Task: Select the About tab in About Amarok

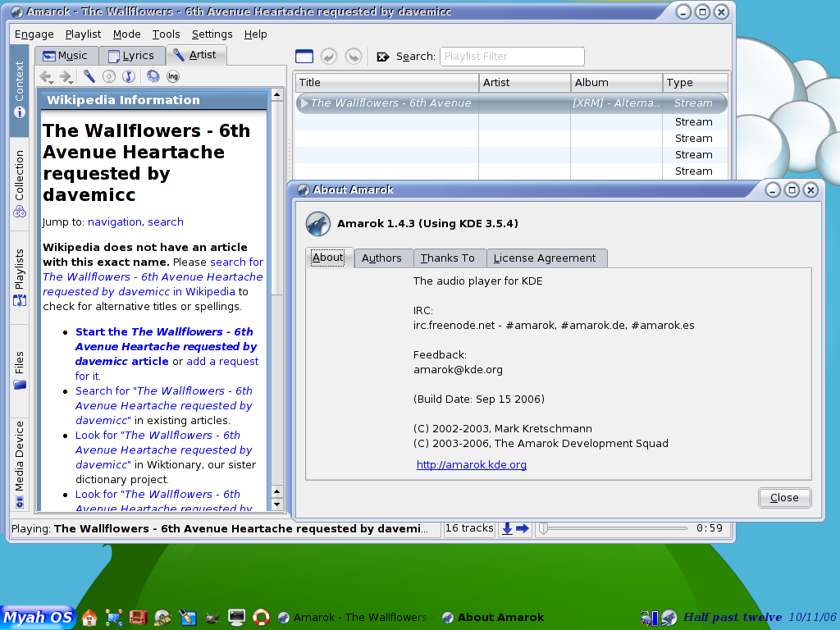Action: (x=328, y=257)
